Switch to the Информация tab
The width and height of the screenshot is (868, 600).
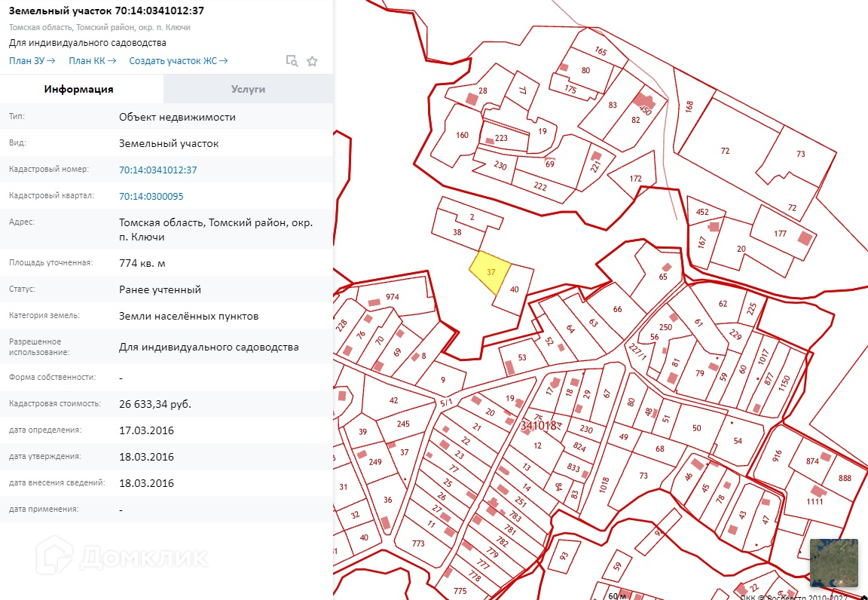pyautogui.click(x=78, y=89)
